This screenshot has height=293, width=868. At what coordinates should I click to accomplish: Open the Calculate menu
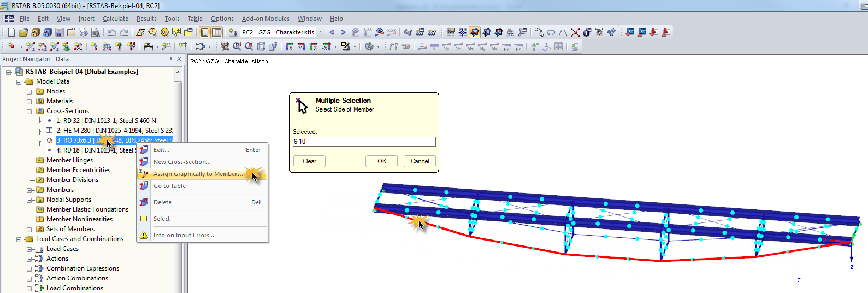pos(115,19)
